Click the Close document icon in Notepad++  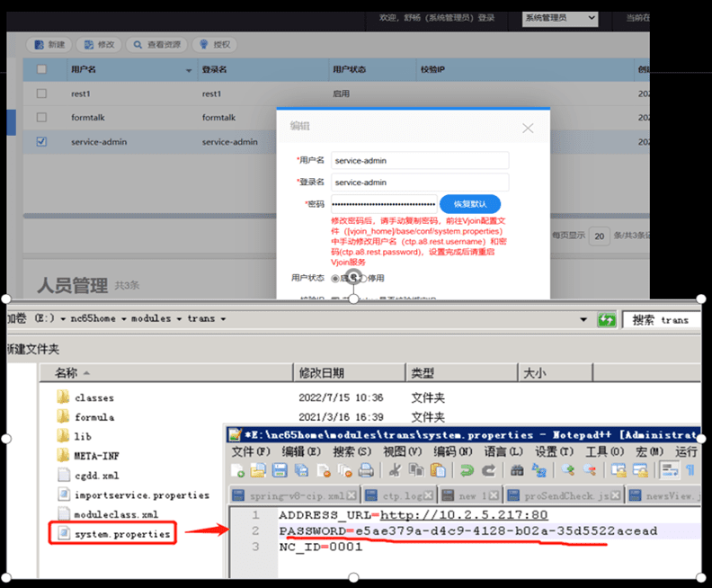324,470
